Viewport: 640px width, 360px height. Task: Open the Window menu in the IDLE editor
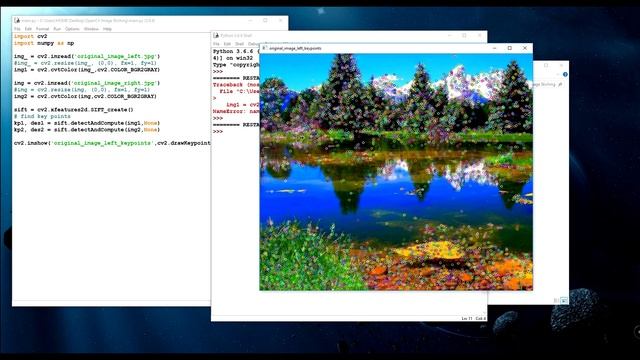[91, 29]
